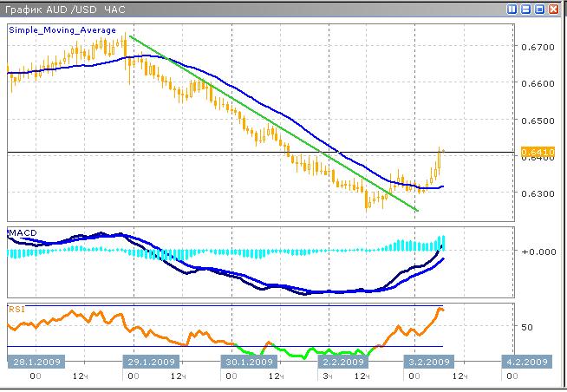Maximize the AUD/USD chart window
The width and height of the screenshot is (567, 392).
click(x=539, y=9)
